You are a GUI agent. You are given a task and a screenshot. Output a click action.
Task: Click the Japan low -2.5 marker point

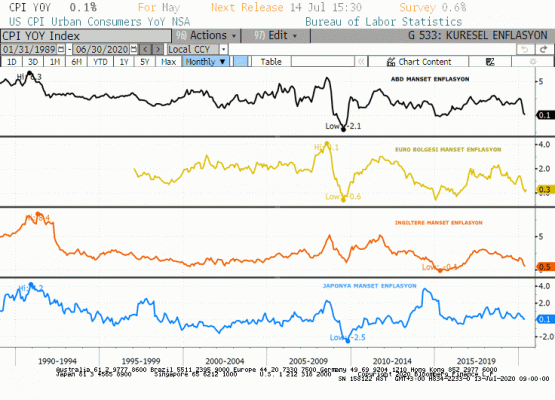tap(347, 341)
